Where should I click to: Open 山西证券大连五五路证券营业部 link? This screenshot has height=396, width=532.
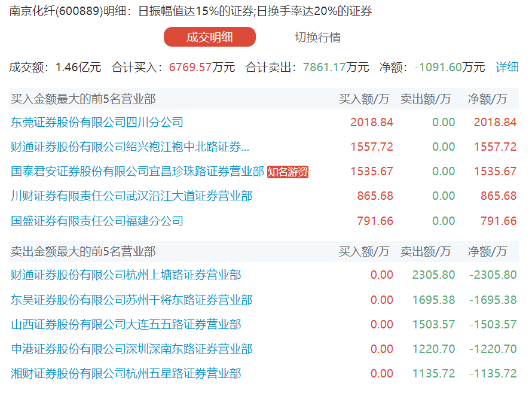coord(126,324)
